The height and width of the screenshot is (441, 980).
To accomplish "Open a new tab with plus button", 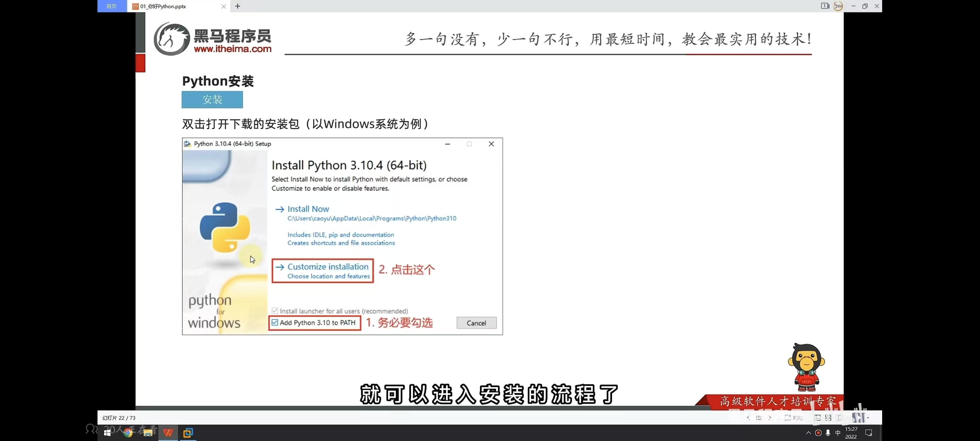I will [237, 6].
